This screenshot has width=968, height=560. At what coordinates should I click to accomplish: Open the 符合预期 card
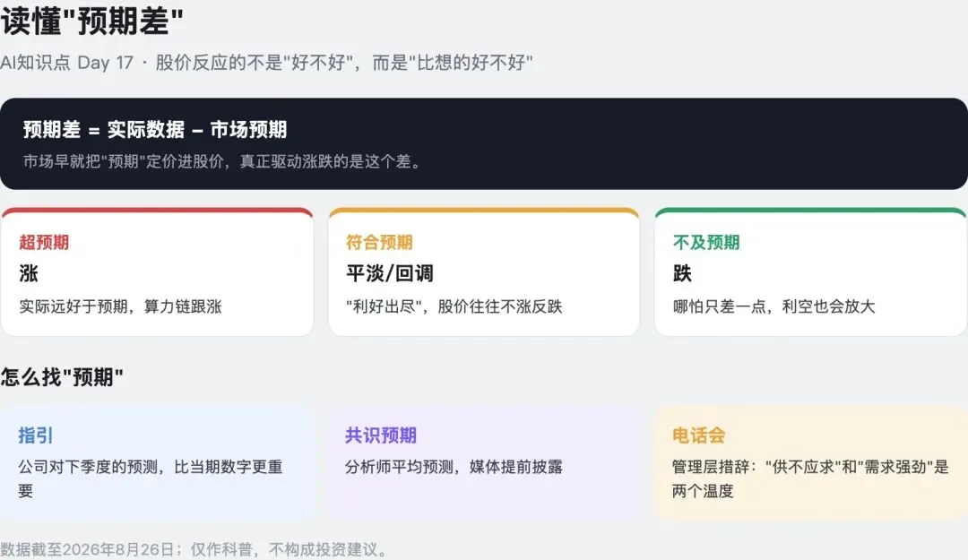(x=484, y=272)
